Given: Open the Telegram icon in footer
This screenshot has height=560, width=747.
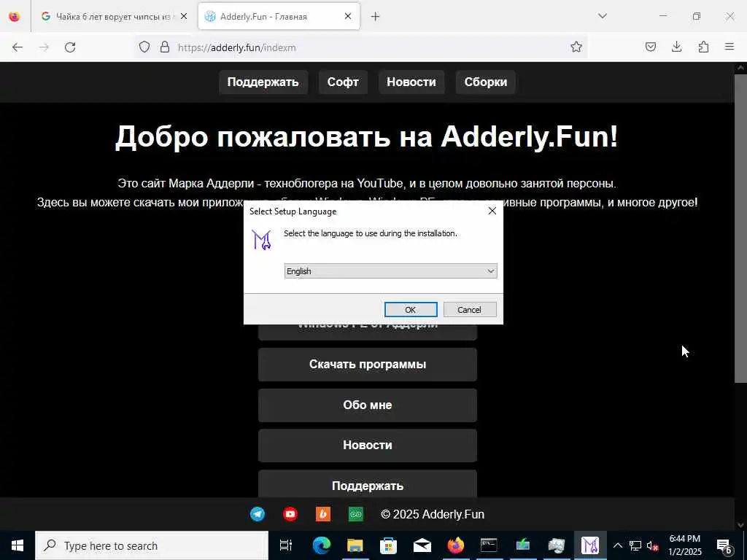Looking at the screenshot, I should click(258, 514).
